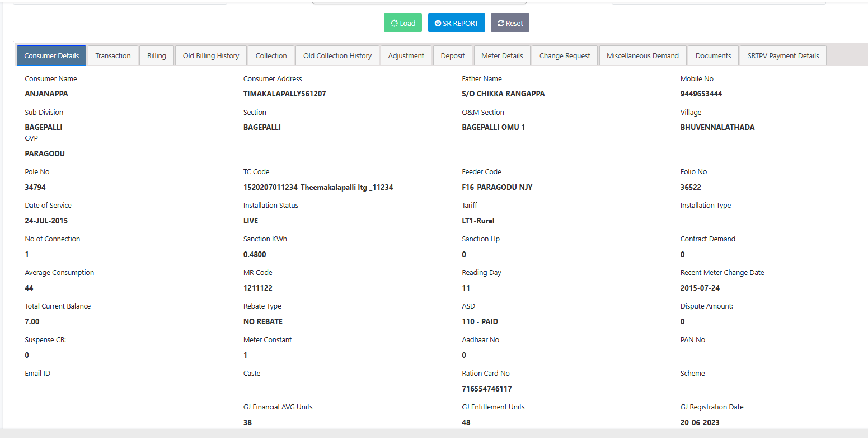View SRTPV Payment Details tab
Screen dimensions: 868x438
783,55
